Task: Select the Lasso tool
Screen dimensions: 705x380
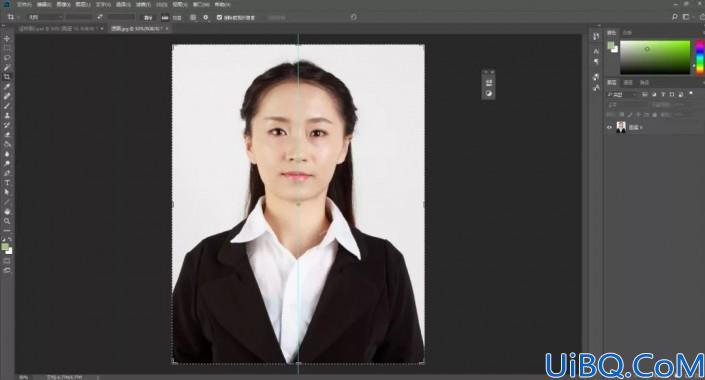Action: coord(7,58)
